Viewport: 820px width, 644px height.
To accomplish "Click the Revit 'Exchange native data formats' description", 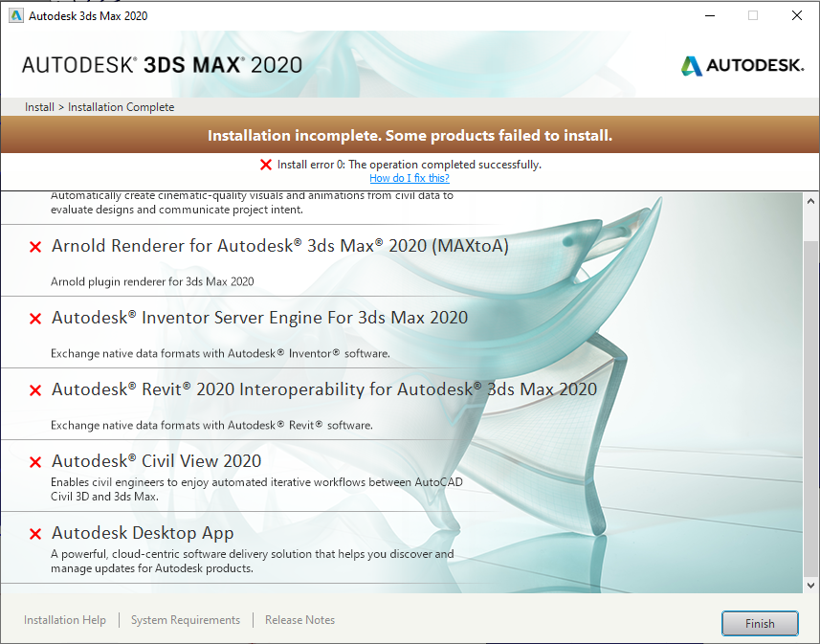I will 211,425.
